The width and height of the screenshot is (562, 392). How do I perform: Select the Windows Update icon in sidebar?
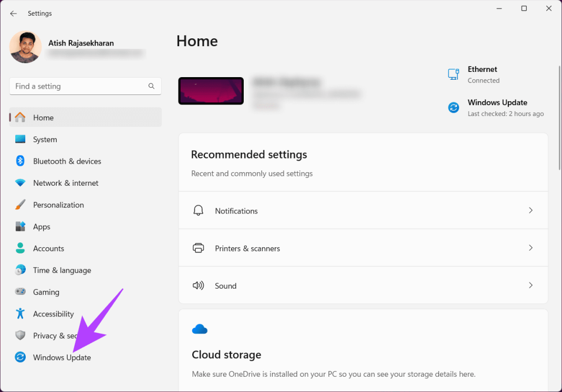click(x=20, y=357)
